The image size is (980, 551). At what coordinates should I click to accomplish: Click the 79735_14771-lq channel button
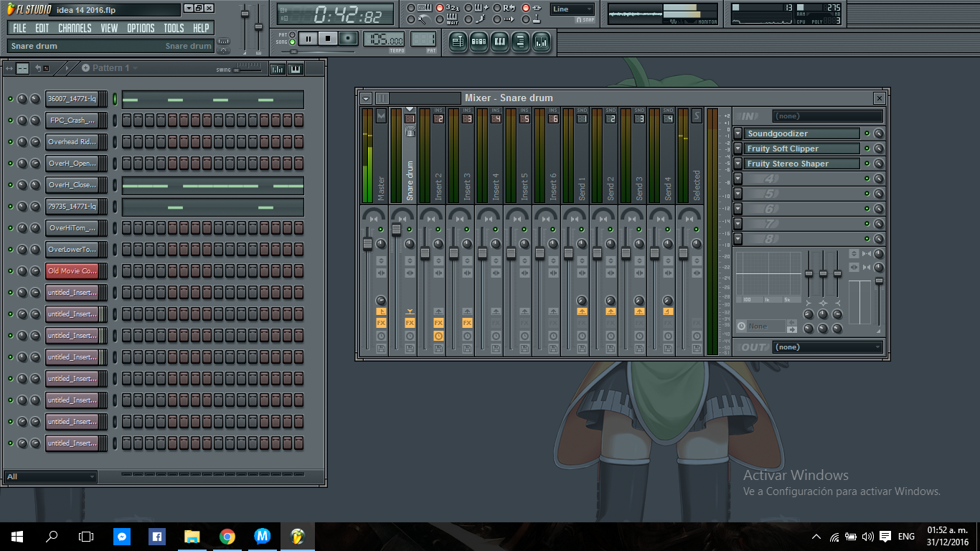coord(72,207)
